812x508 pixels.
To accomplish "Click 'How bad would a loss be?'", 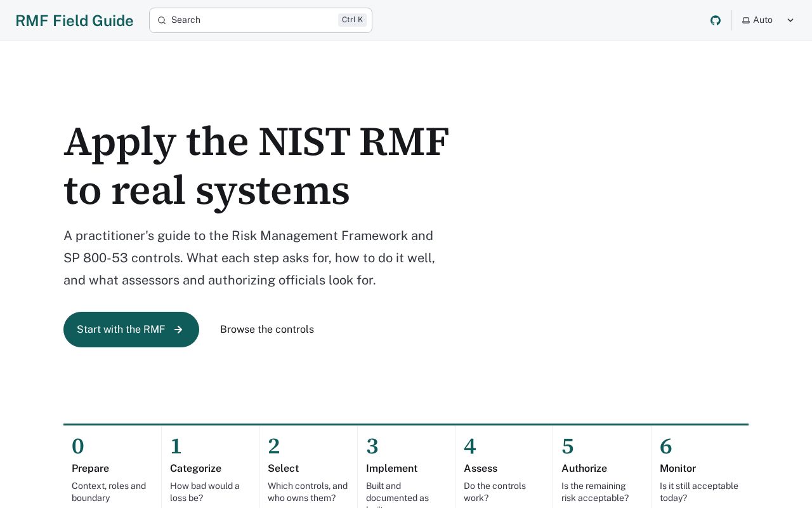I will (205, 492).
